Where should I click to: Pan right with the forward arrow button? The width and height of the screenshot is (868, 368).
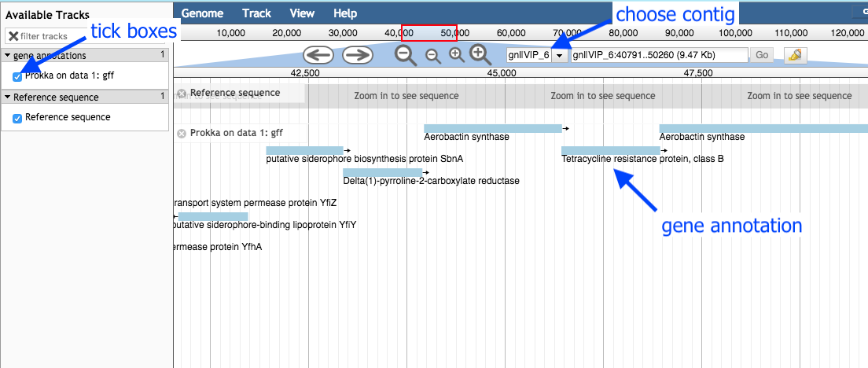358,55
